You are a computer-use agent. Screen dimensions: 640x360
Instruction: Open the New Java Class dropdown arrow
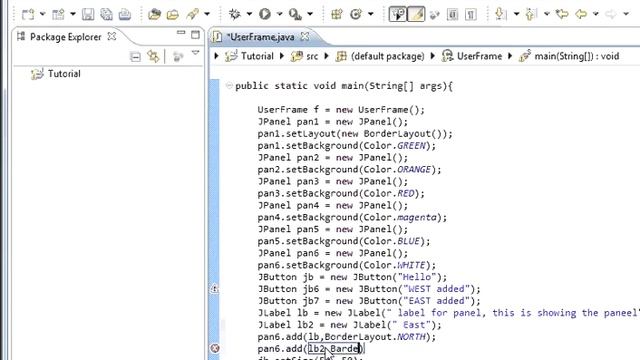pos(371,14)
